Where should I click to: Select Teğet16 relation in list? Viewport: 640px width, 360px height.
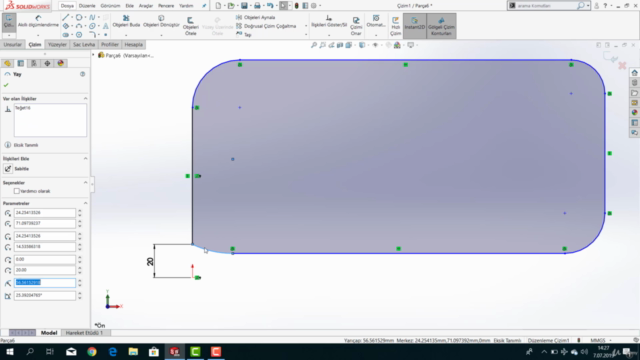tap(23, 108)
